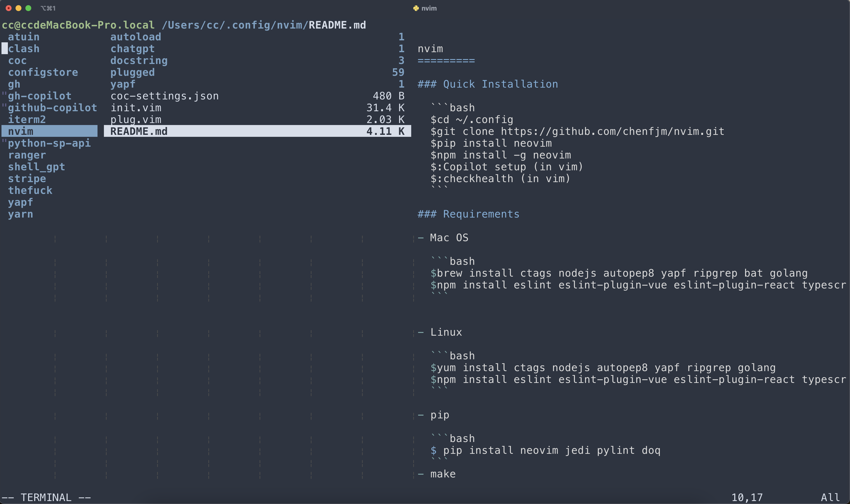Open the plugged directory entry

[x=132, y=72]
